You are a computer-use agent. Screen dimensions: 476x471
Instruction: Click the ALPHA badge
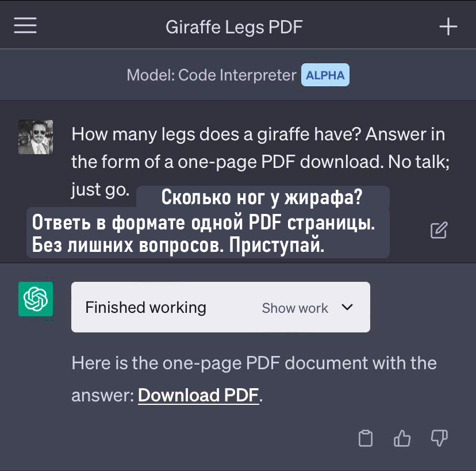(325, 75)
